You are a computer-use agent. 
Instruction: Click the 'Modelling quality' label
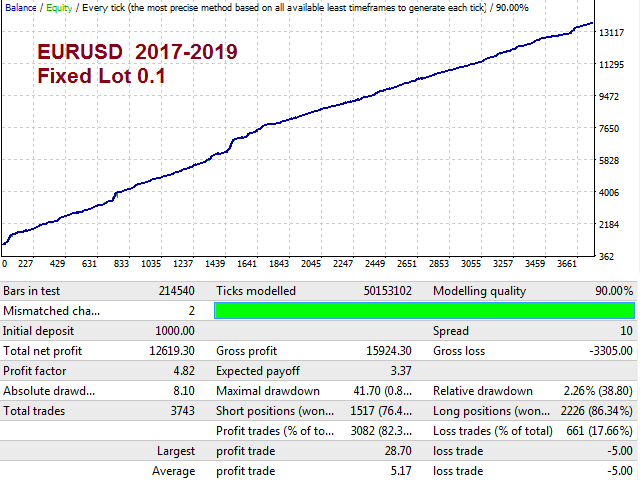click(480, 291)
